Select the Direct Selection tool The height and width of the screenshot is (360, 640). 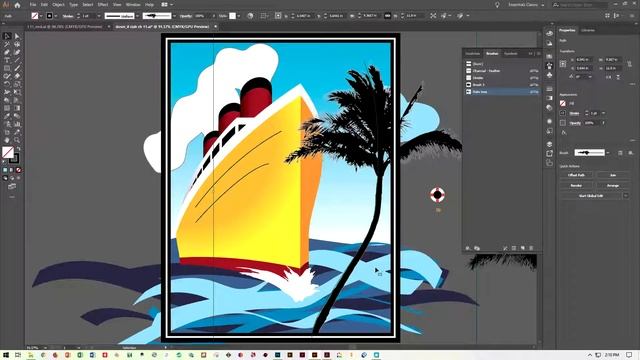click(17, 36)
